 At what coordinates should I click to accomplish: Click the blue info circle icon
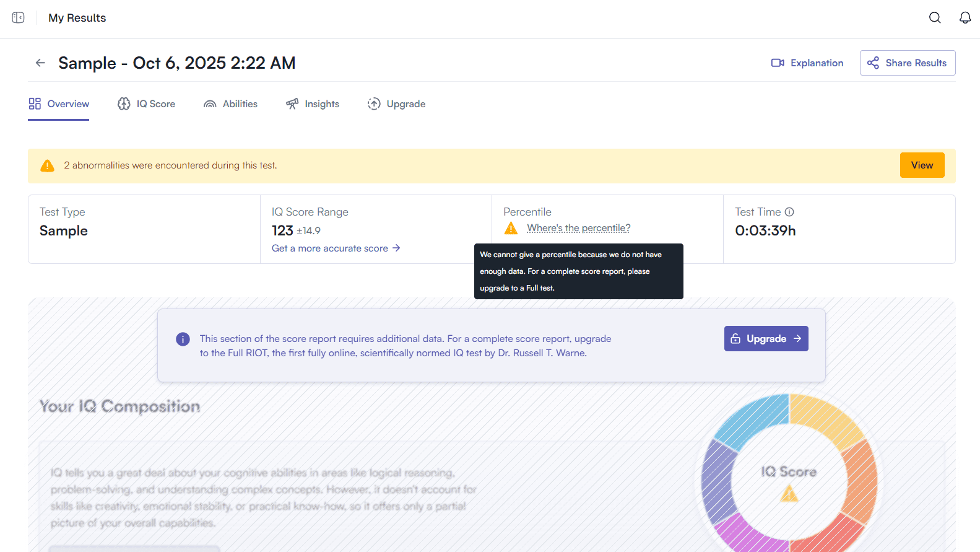click(183, 339)
